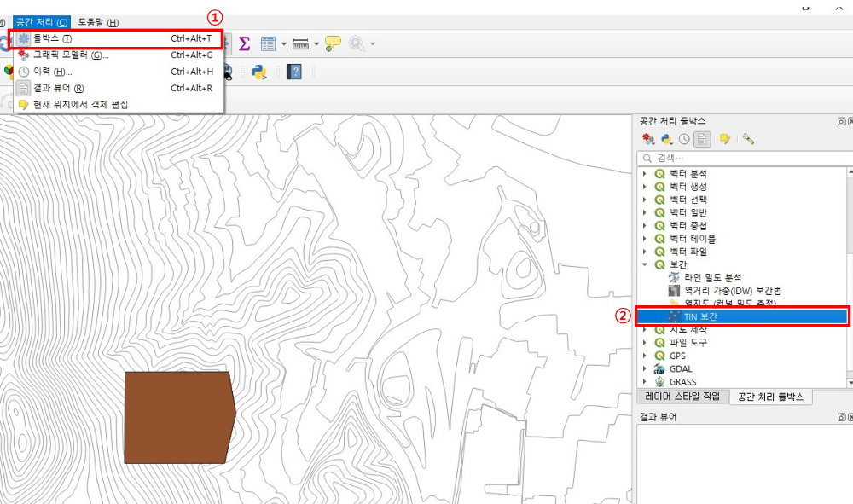The image size is (853, 504).
Task: Open dropdown arrow beside greyed gear icon
Action: 373,44
